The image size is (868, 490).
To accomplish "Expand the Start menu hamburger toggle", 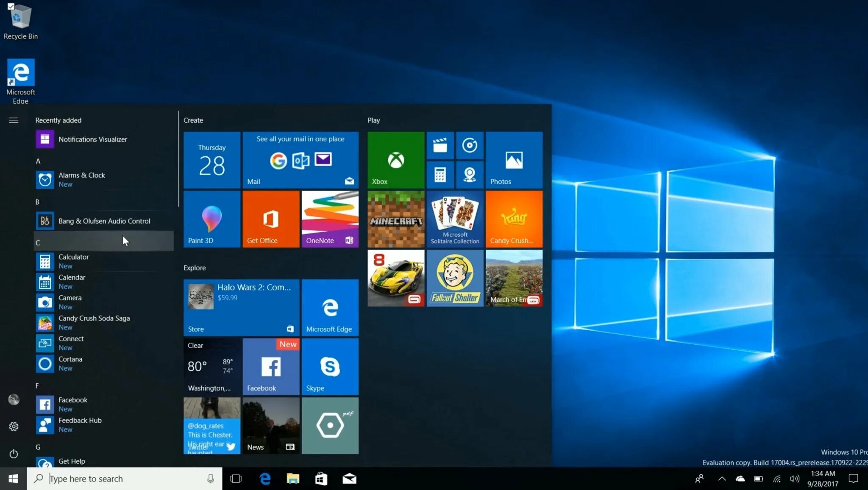I will [13, 120].
